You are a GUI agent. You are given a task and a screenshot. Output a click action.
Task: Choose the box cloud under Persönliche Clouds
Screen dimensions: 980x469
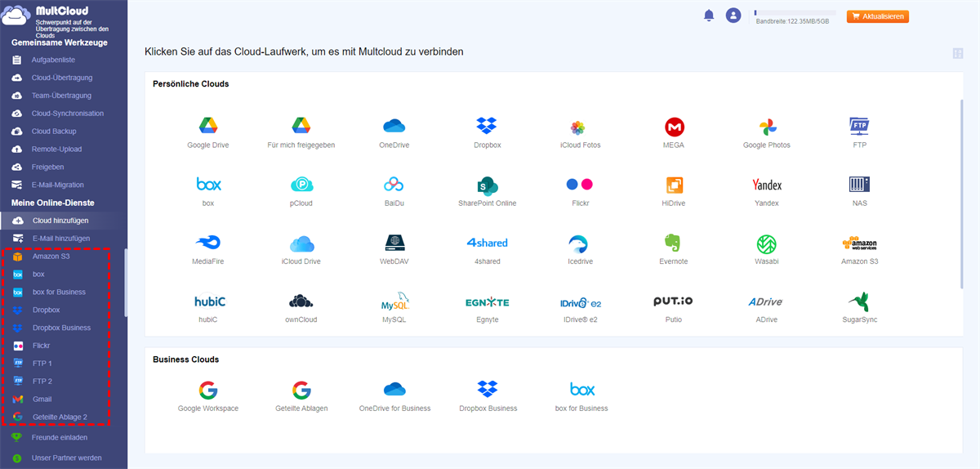click(208, 191)
